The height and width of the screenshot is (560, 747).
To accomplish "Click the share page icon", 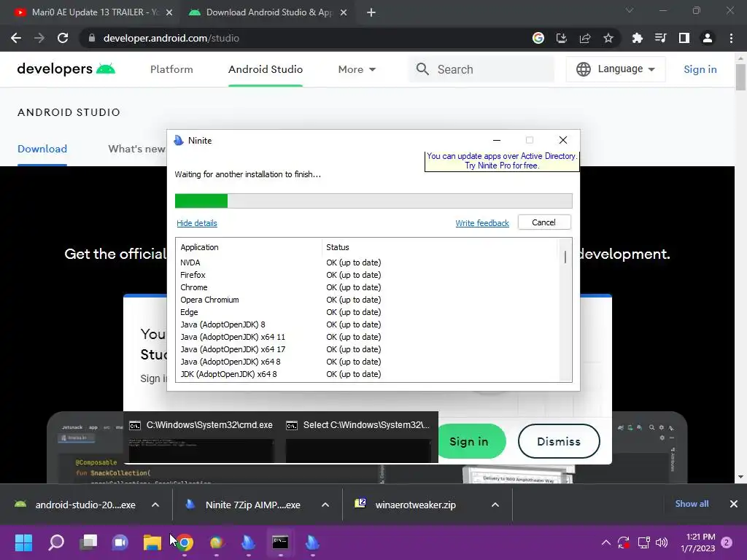I will 585,38.
